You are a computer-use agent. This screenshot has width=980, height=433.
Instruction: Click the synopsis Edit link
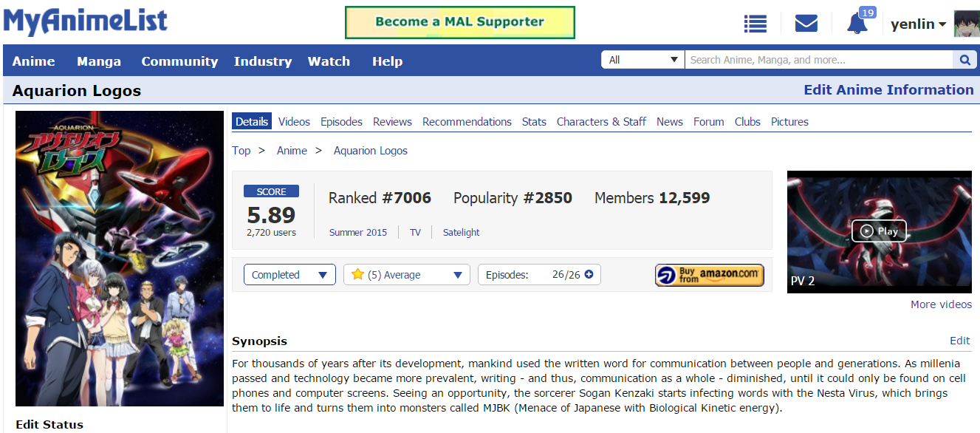(x=959, y=341)
